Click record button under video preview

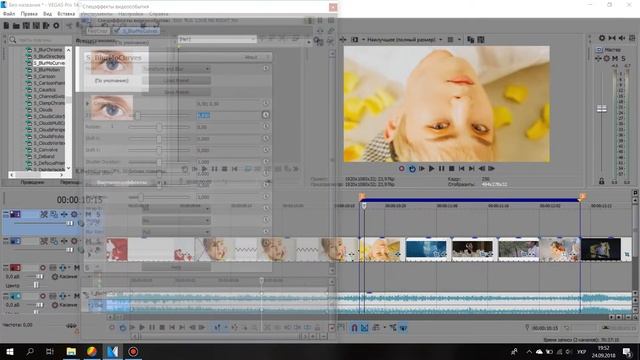pyautogui.click(x=402, y=169)
